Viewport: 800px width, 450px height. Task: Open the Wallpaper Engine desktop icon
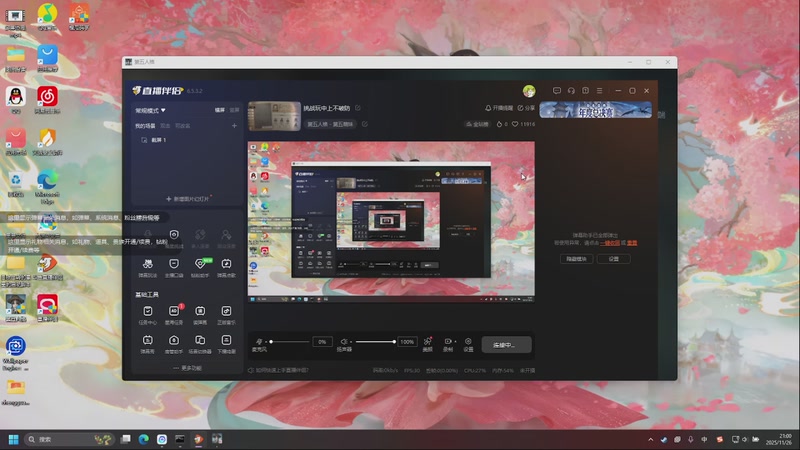click(15, 353)
